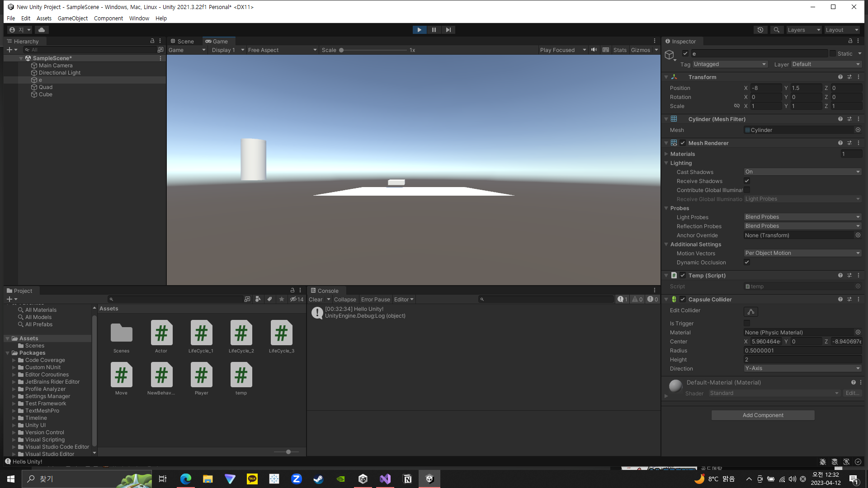868x488 pixels.
Task: Open the cloud services icon
Action: pyautogui.click(x=42, y=30)
